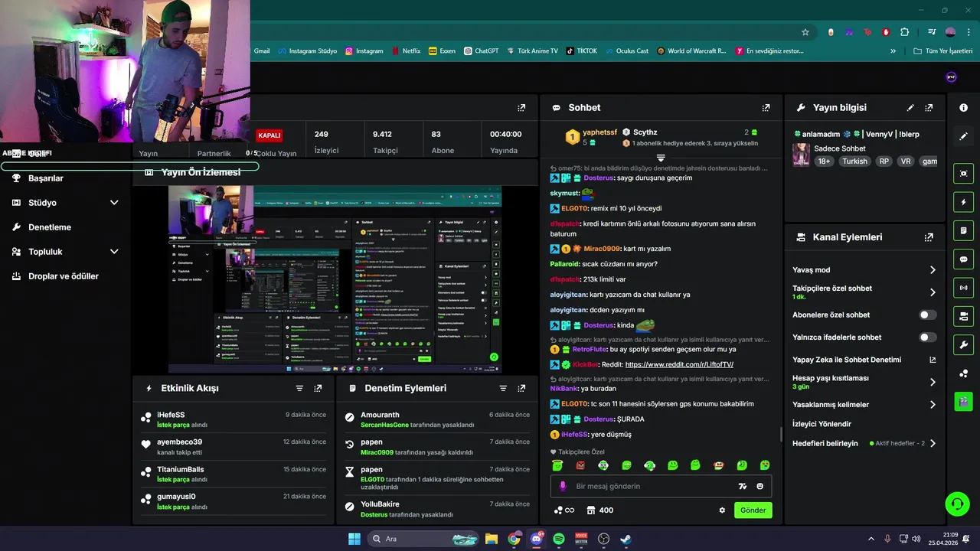Open the info icon in right sidebar

963,108
